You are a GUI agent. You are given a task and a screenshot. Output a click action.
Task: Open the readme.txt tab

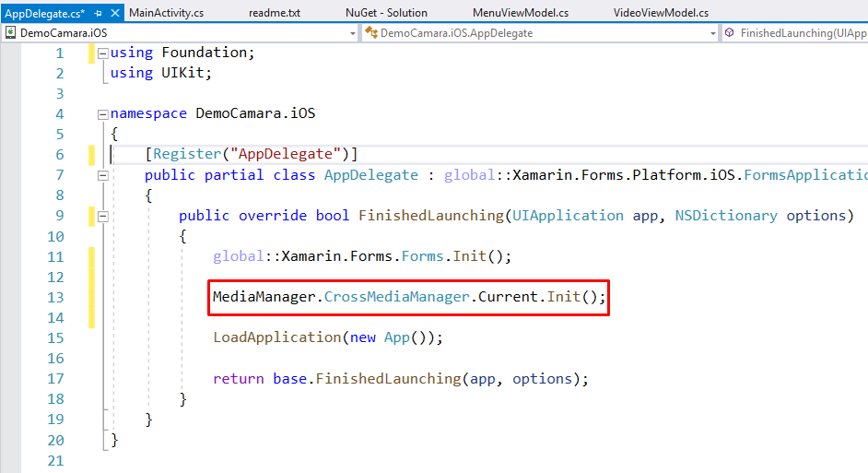pos(275,13)
